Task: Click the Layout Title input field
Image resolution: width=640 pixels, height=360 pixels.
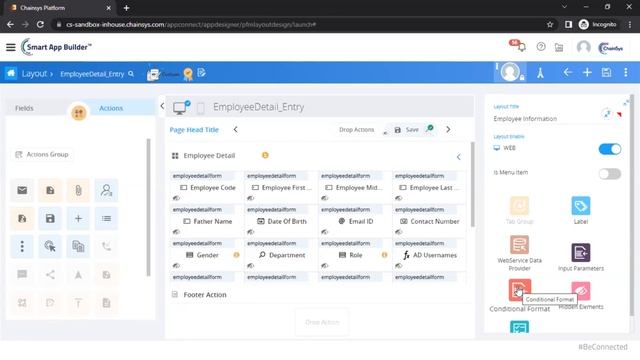Action: [x=546, y=119]
